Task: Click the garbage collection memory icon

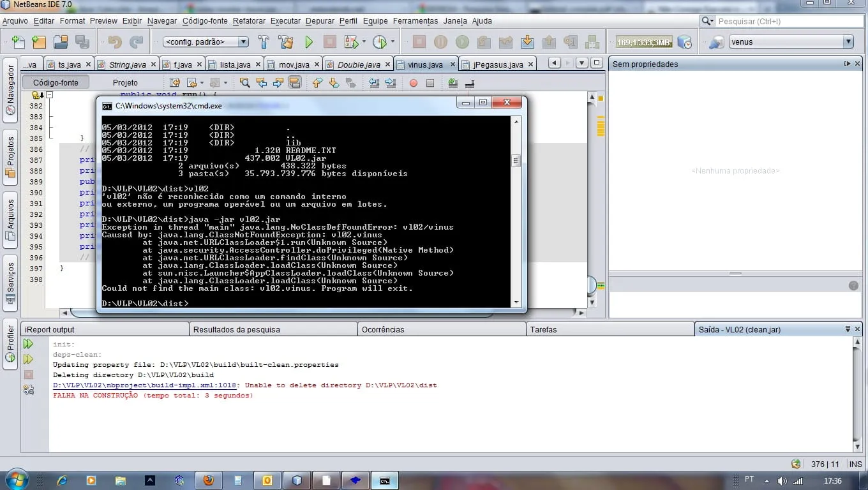Action: [684, 42]
